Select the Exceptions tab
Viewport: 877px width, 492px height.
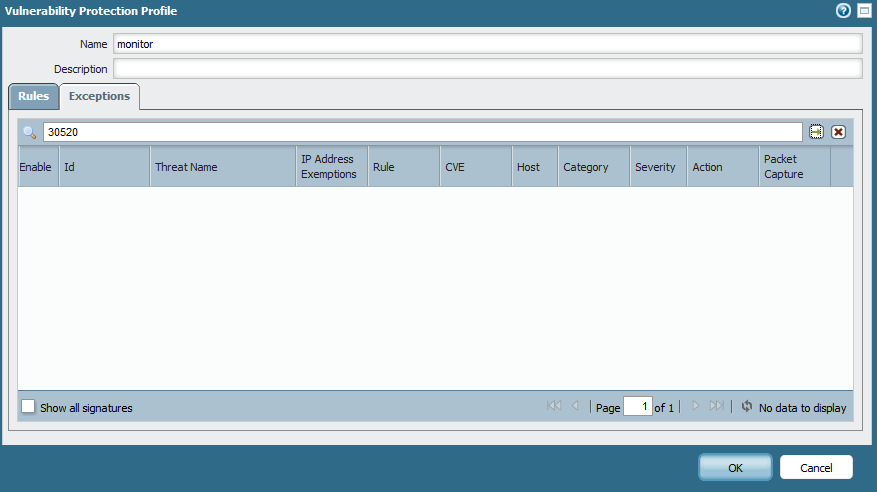(100, 96)
